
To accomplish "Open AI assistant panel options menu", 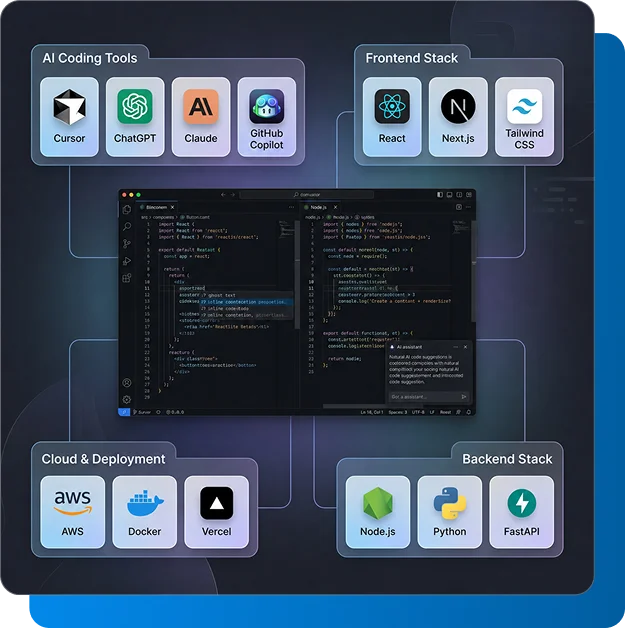I will coord(455,347).
